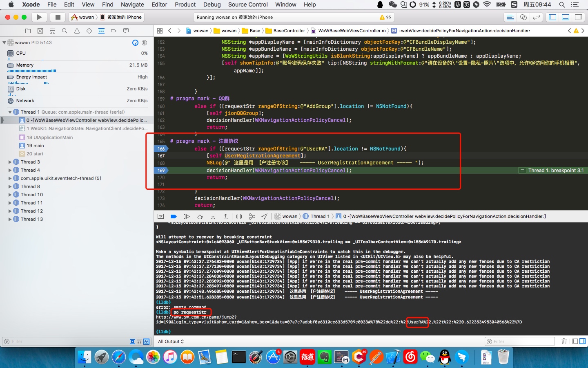This screenshot has width=588, height=368.
Task: Open the Report navigator
Action: pyautogui.click(x=126, y=31)
